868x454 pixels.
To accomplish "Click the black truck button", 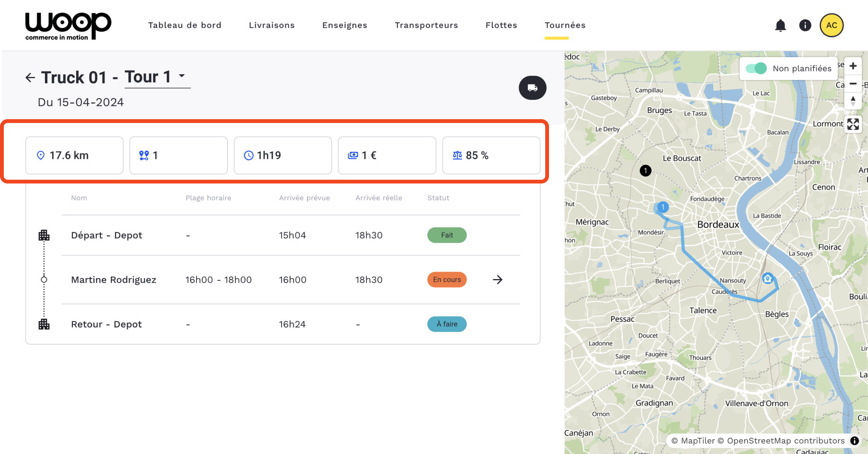I will [x=532, y=88].
